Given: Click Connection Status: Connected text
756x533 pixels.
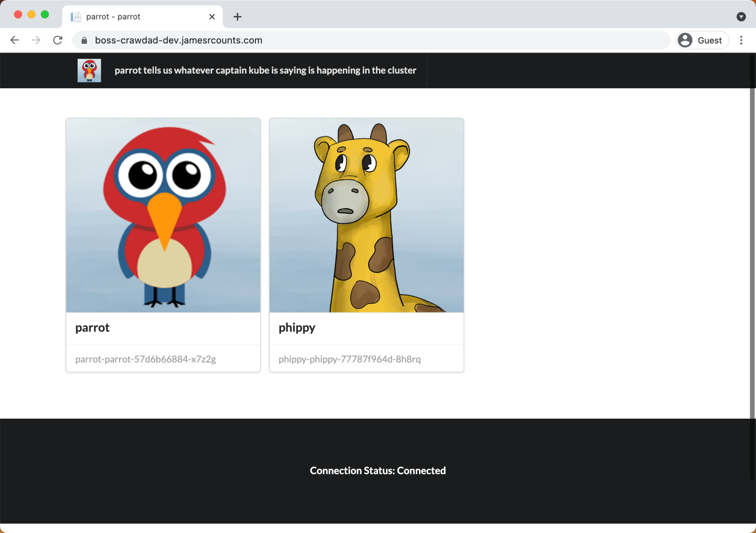Looking at the screenshot, I should pyautogui.click(x=378, y=471).
